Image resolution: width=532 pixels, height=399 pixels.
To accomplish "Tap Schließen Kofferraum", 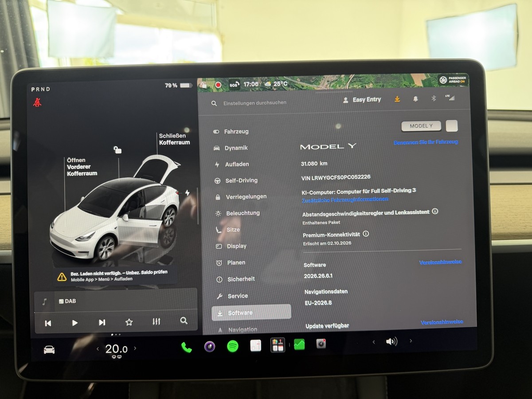I will (x=175, y=139).
